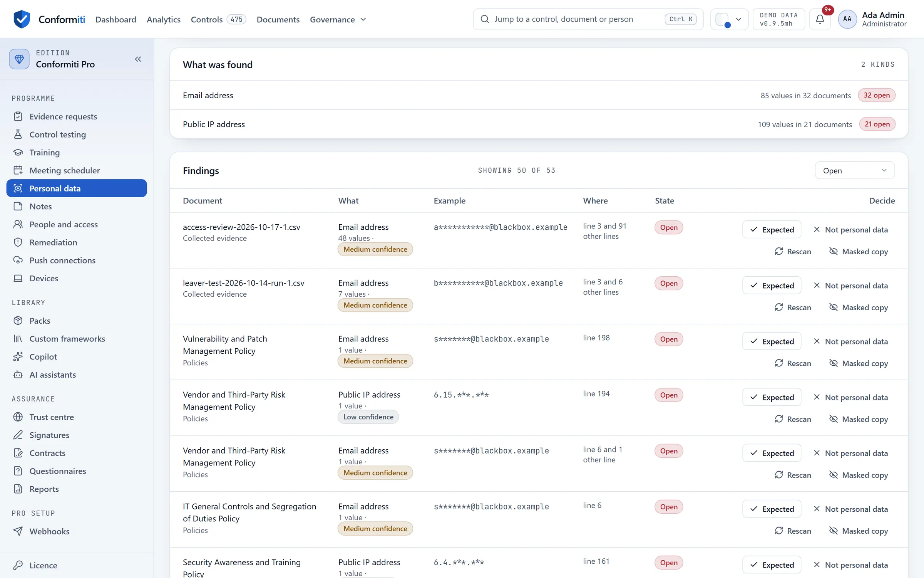The height and width of the screenshot is (578, 924).
Task: Click the Push connections cloud icon
Action: point(18,260)
